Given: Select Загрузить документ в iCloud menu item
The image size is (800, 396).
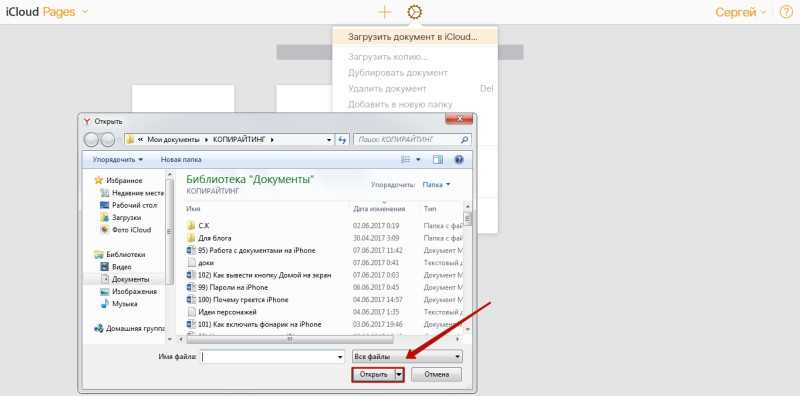Looking at the screenshot, I should (x=412, y=37).
